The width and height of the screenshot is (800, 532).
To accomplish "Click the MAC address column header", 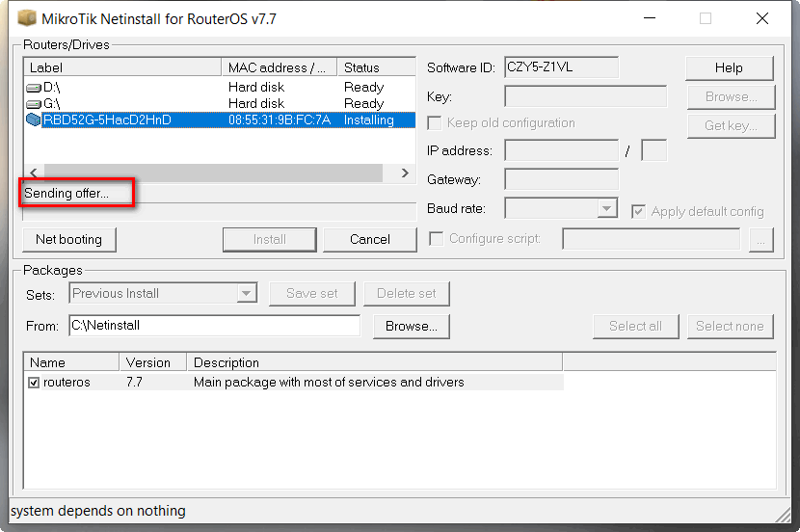I will [280, 67].
